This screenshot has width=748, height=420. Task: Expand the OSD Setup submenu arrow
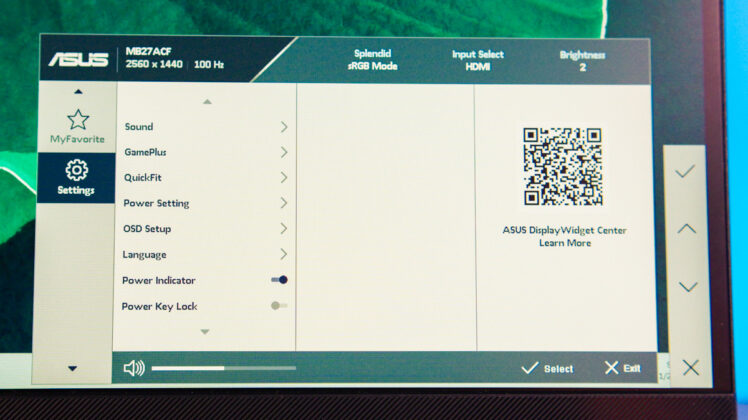click(284, 229)
